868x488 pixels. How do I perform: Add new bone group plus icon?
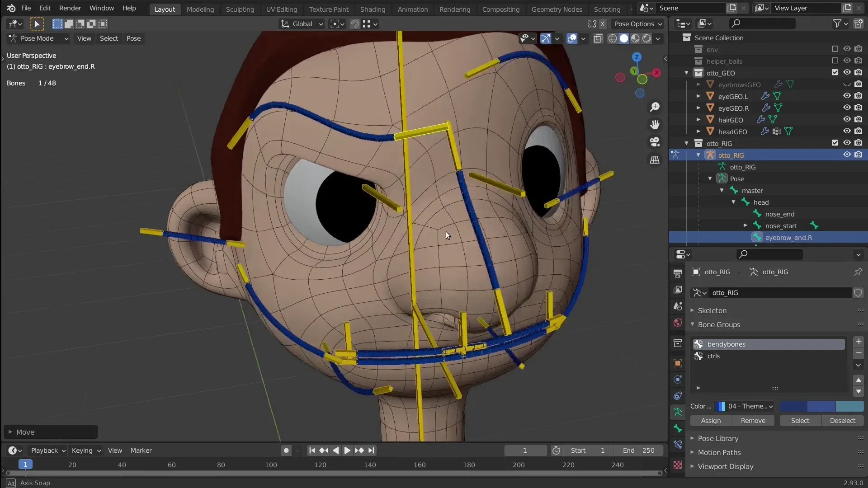pos(859,342)
